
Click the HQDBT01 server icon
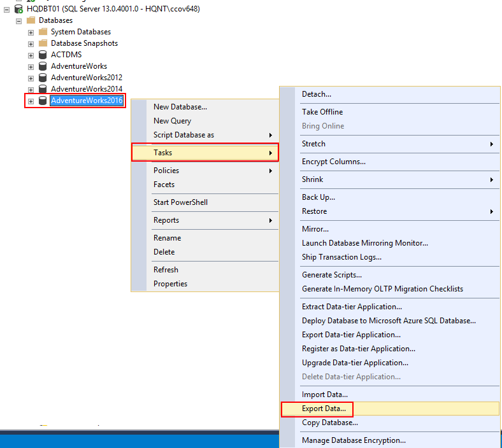18,9
